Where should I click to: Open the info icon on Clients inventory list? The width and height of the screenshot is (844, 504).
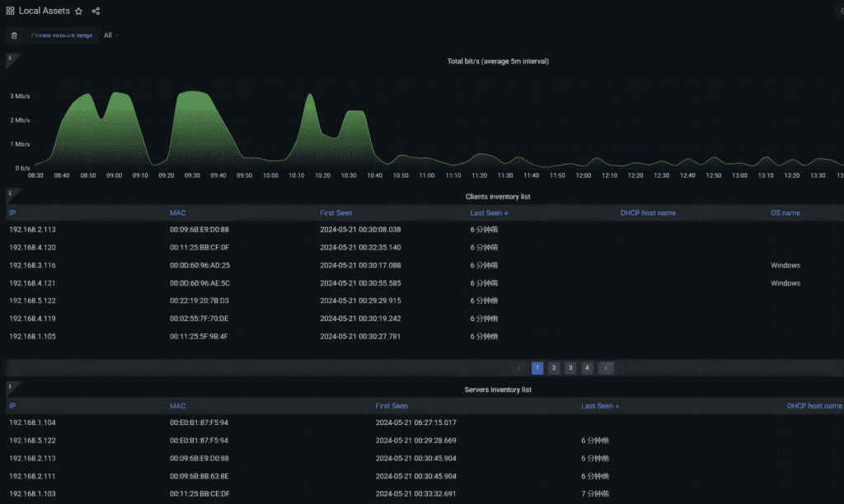tap(10, 194)
